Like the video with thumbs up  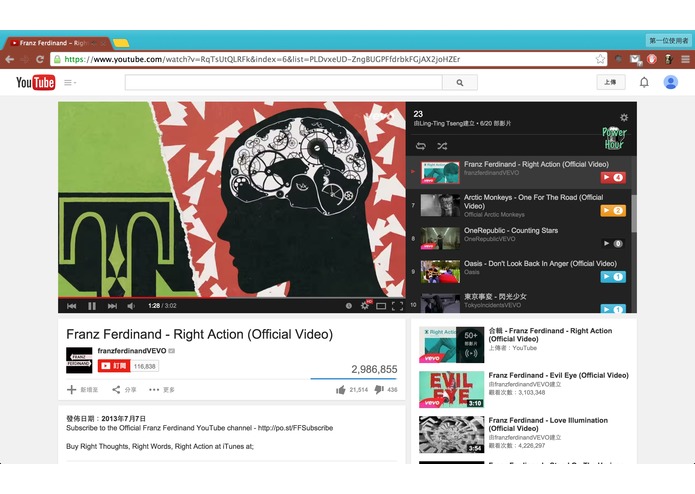coord(340,390)
